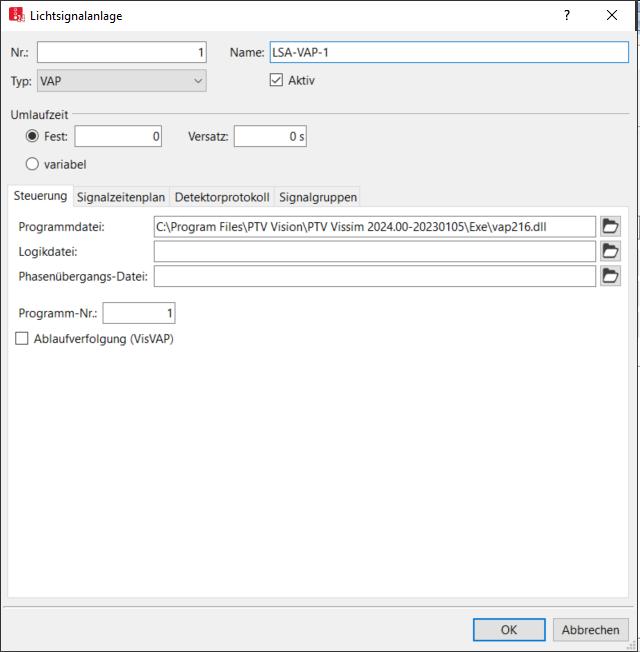
Task: Open the Detektorprotokoll tab
Action: 222,197
